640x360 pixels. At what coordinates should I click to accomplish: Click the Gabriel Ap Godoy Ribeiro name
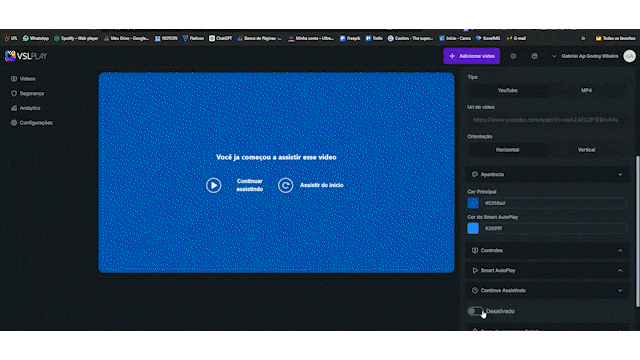click(589, 56)
